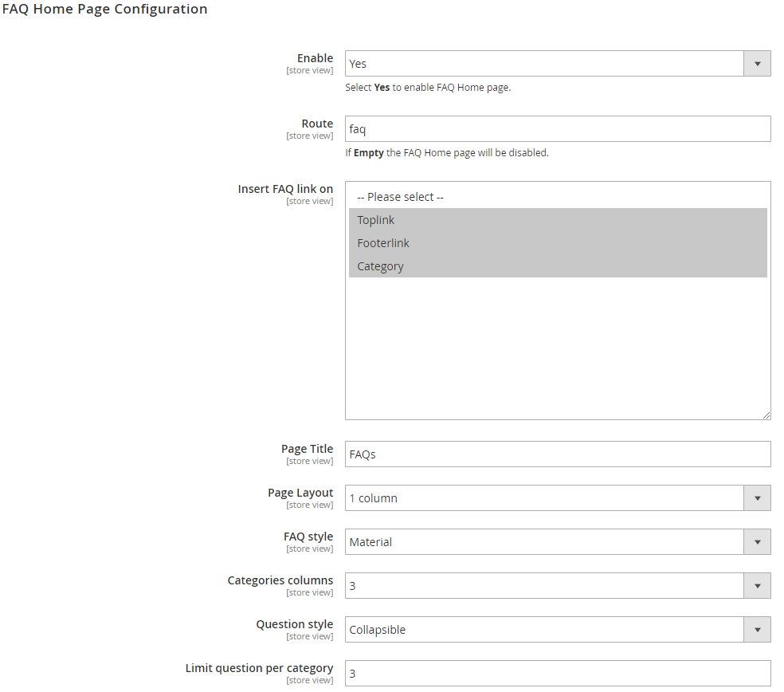Click the arrow icon on Question style dropdown
The width and height of the screenshot is (784, 692).
(757, 630)
